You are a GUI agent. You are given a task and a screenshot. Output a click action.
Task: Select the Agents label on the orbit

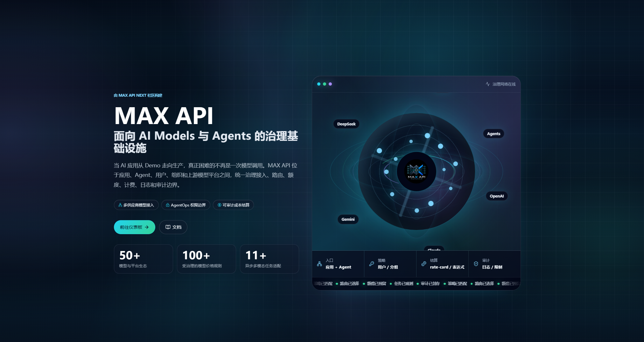click(x=493, y=134)
